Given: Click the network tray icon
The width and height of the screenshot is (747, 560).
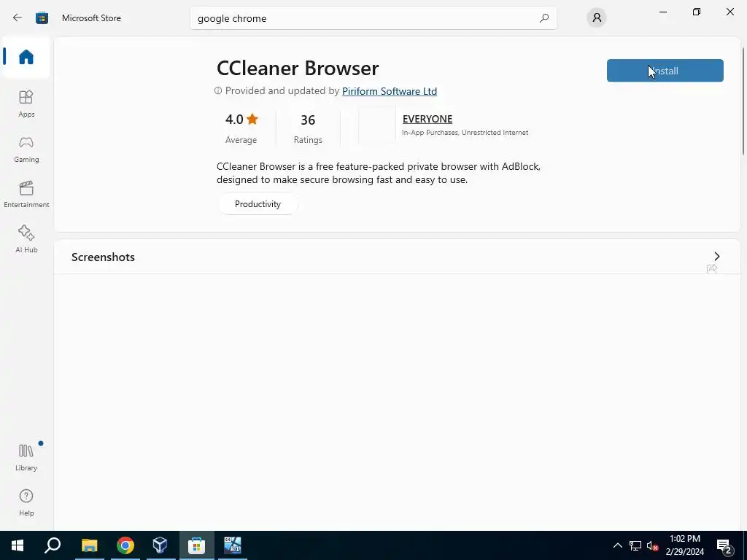Looking at the screenshot, I should (x=635, y=545).
